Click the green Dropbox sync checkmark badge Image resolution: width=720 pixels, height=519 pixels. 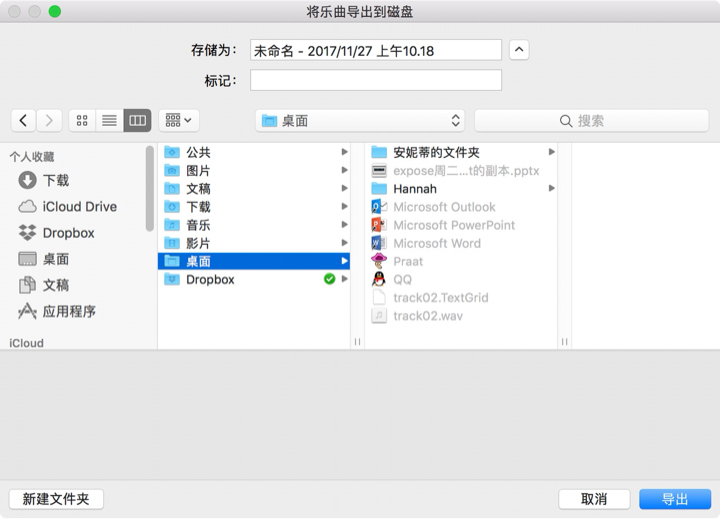tap(329, 279)
